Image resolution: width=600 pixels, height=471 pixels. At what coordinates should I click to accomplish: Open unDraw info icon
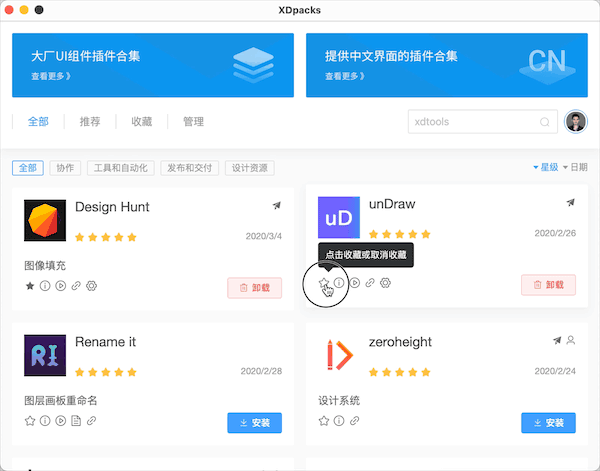click(x=339, y=283)
